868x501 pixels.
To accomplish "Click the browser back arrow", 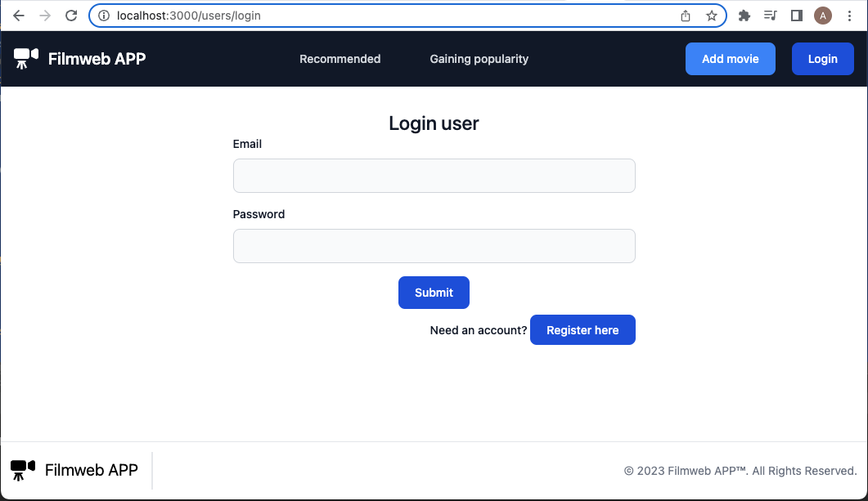I will (18, 16).
